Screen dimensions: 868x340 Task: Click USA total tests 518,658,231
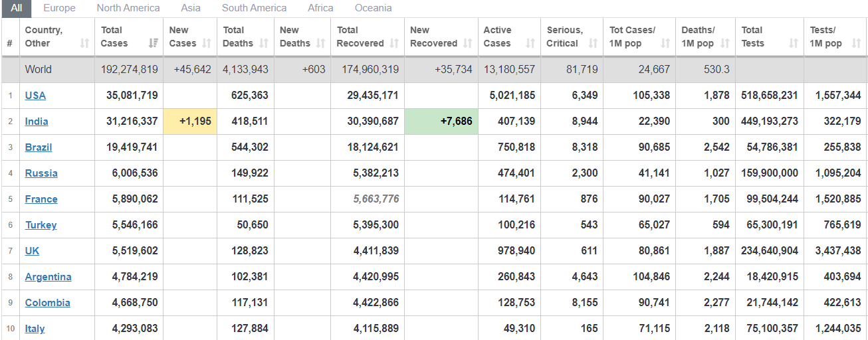pyautogui.click(x=769, y=96)
